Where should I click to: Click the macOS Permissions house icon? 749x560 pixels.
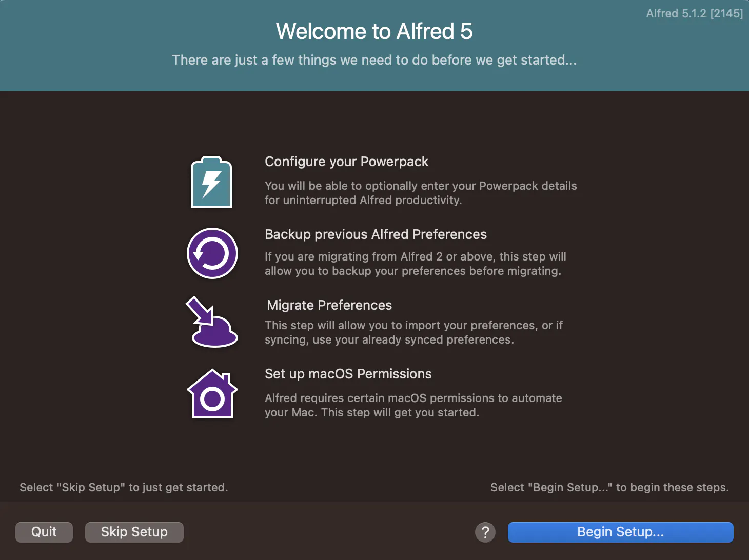(x=212, y=394)
